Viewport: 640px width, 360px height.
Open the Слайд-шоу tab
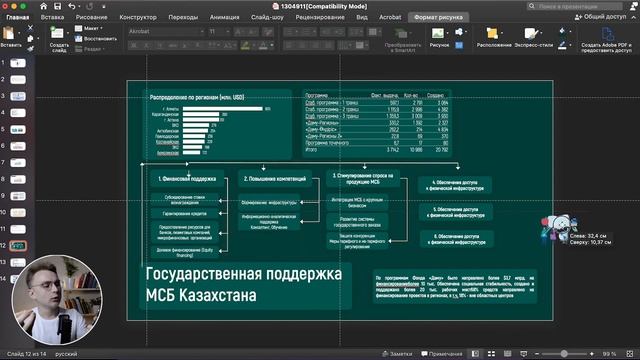click(267, 17)
